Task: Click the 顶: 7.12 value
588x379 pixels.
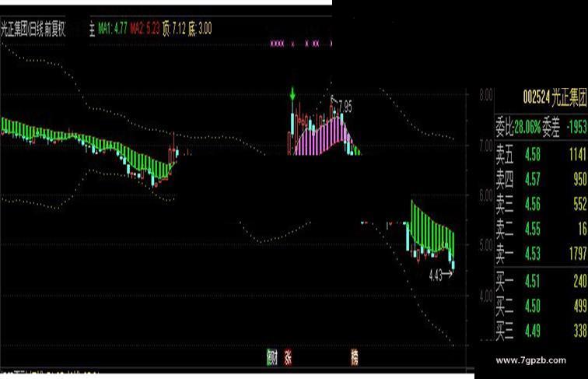Action: [173, 29]
